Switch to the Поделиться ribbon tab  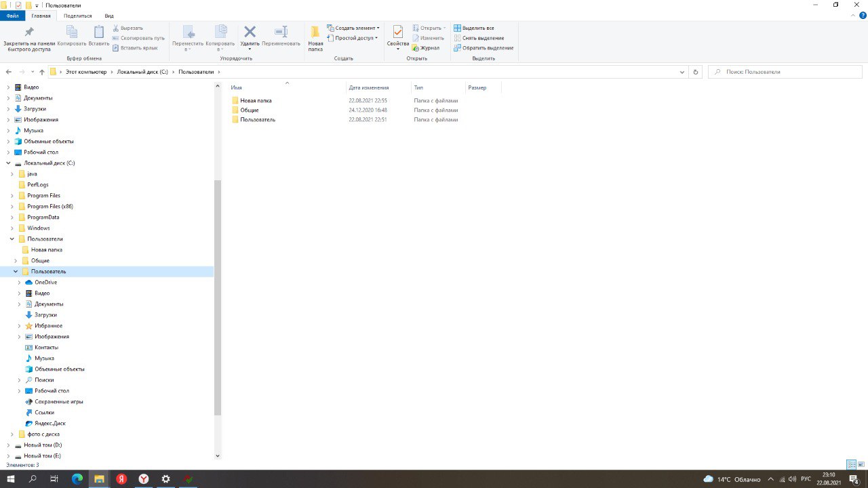pyautogui.click(x=78, y=16)
